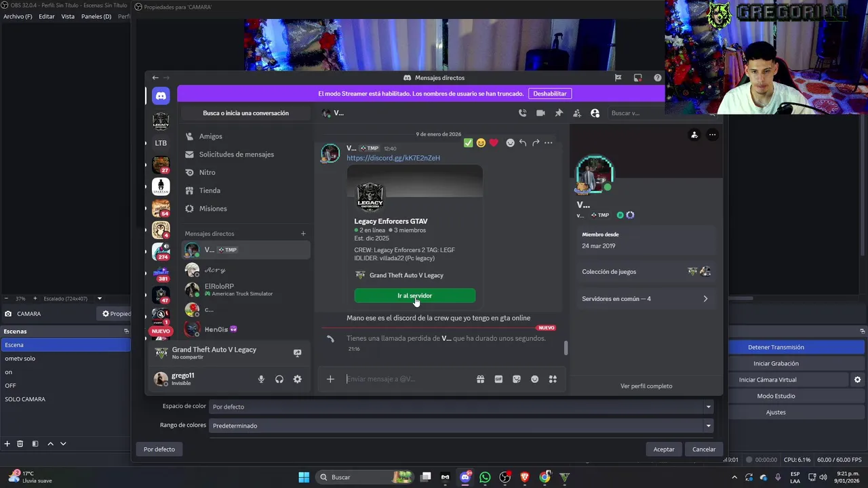The height and width of the screenshot is (488, 868).
Task: Open emoji picker in message bar
Action: pyautogui.click(x=535, y=379)
